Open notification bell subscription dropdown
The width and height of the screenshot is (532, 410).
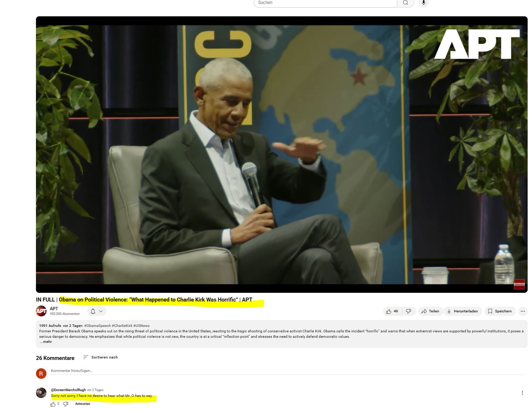(97, 311)
